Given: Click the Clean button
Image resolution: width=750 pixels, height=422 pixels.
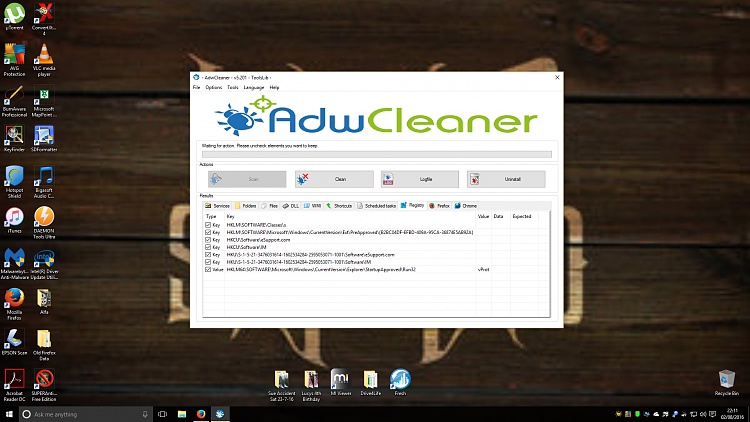Looking at the screenshot, I should (334, 179).
